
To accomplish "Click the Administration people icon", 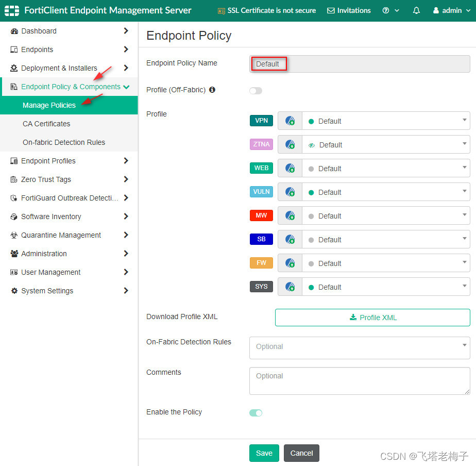I will pos(14,254).
